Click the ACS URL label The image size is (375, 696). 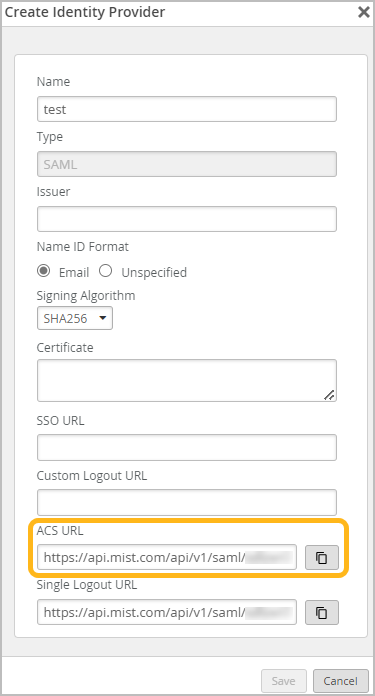coord(60,530)
